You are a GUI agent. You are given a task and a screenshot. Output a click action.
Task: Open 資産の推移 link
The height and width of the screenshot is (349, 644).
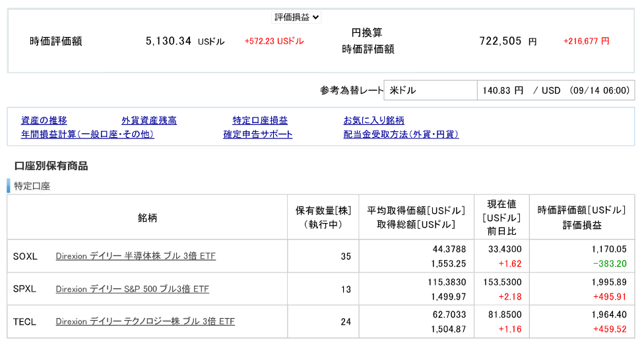44,120
